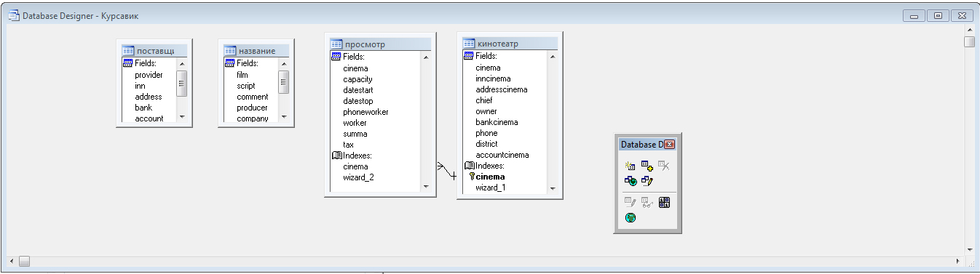This screenshot has width=980, height=274.
Task: Select 'account' field in поставщ table
Action: click(x=149, y=118)
